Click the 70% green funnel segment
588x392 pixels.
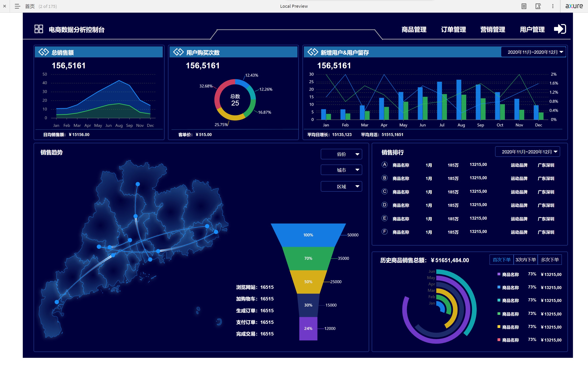(x=308, y=259)
